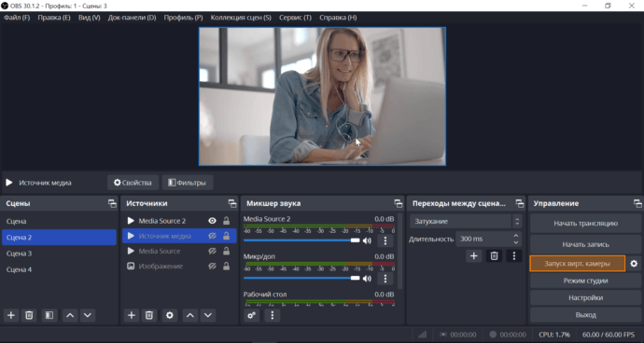Remove the selected source with the trash icon
The width and height of the screenshot is (644, 343).
(149, 315)
